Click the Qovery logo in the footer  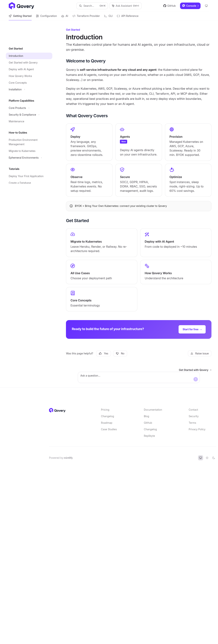coord(57,410)
